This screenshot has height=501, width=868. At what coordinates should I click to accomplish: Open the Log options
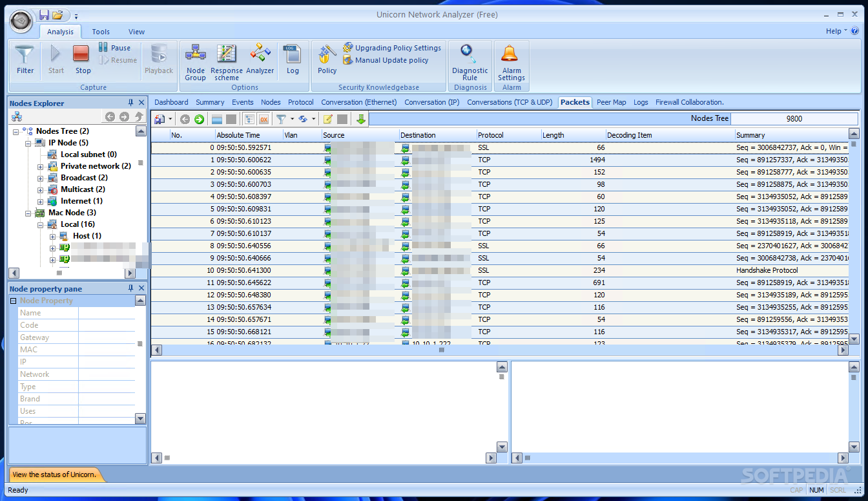293,59
